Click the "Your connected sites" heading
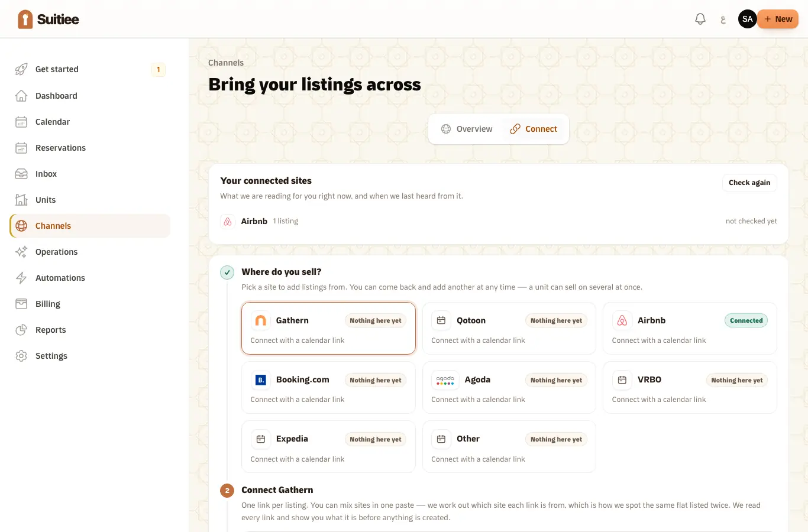Viewport: 808px width, 532px height. point(266,181)
